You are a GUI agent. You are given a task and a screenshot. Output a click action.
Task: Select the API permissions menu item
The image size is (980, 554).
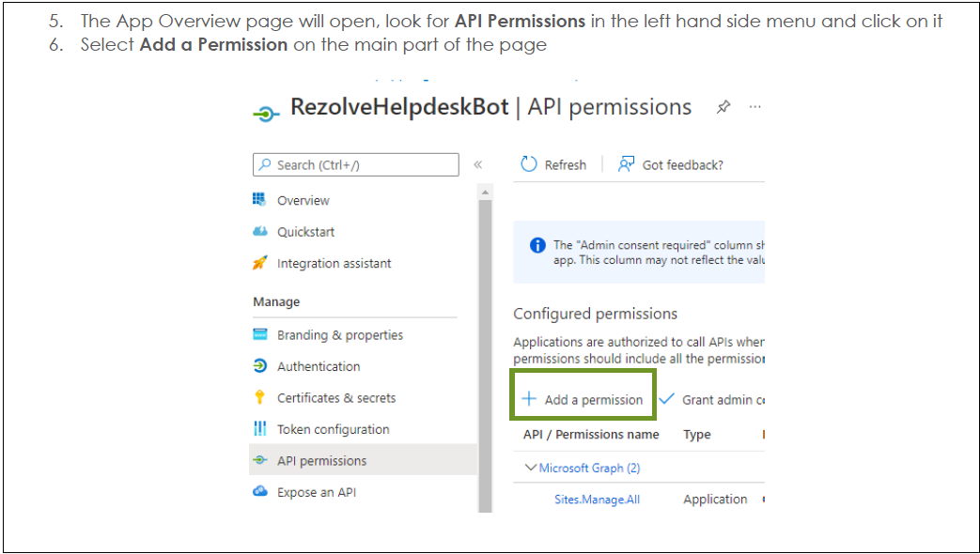tap(363, 460)
